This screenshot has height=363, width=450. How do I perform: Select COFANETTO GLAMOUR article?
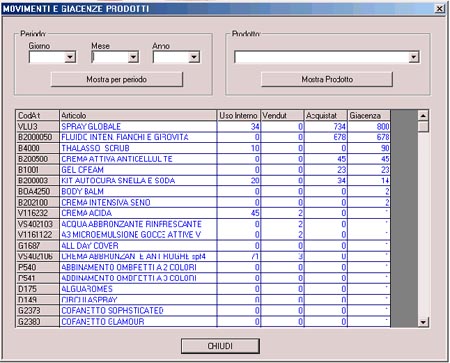coord(138,322)
